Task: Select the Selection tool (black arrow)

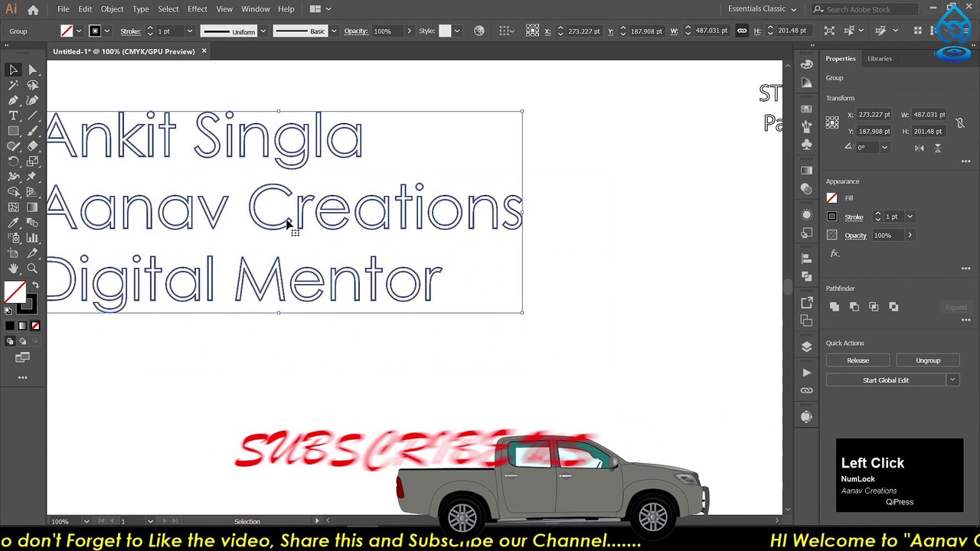Action: coord(13,70)
